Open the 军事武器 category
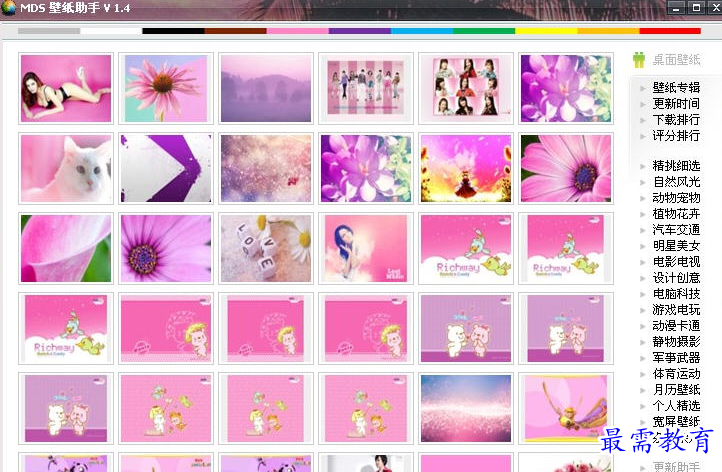Screen dimensions: 722x472 click(x=676, y=358)
